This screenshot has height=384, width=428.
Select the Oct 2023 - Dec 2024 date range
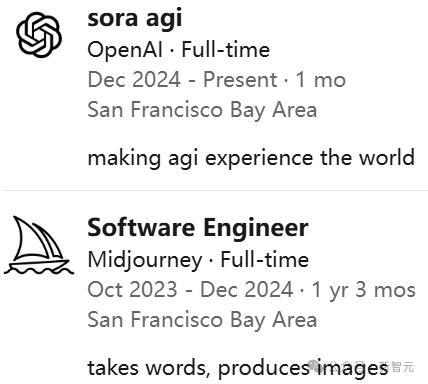tap(190, 289)
